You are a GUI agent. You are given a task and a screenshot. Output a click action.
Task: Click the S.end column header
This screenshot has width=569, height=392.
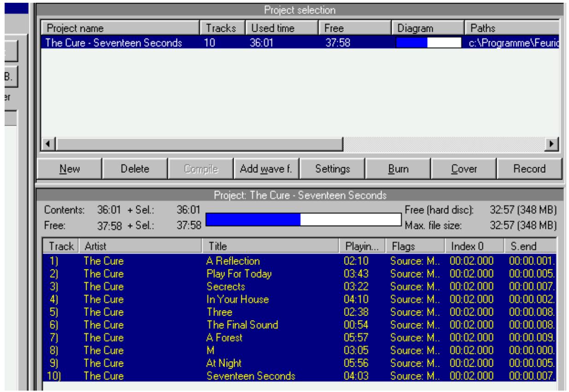(530, 247)
